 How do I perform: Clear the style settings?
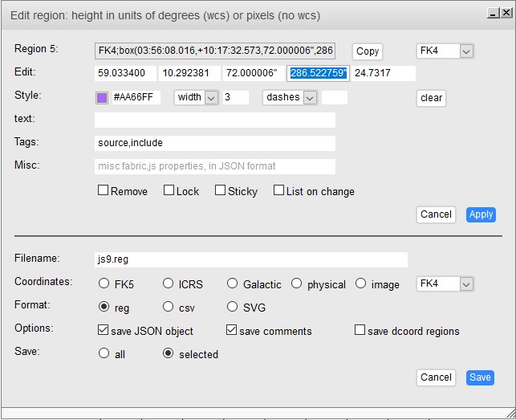click(431, 98)
